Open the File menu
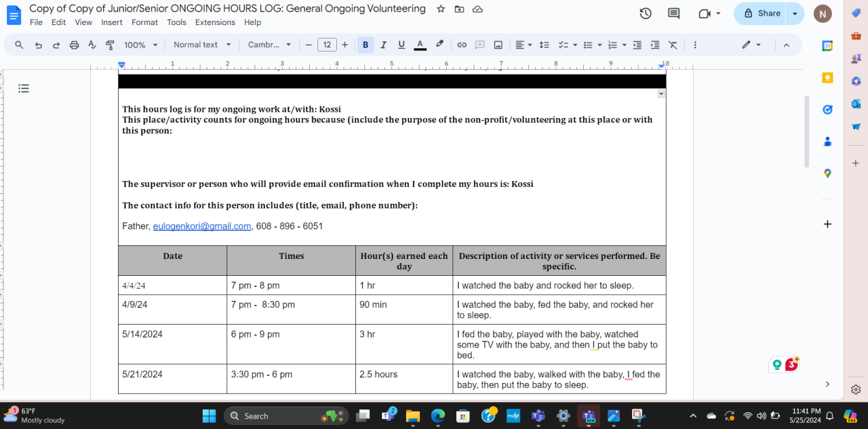The width and height of the screenshot is (868, 429). coord(36,22)
